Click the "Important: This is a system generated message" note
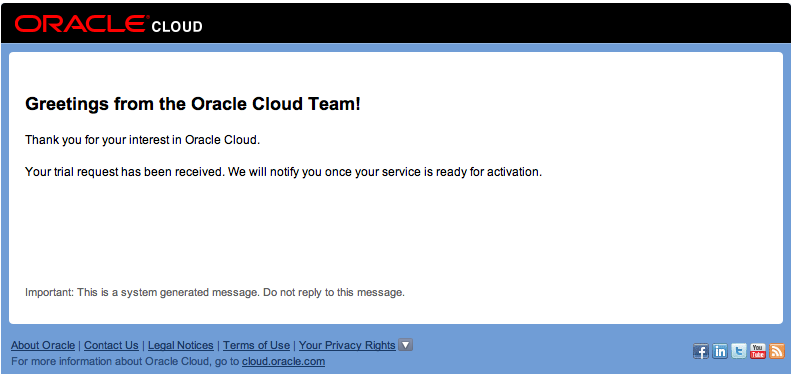The image size is (793, 375). (x=215, y=293)
